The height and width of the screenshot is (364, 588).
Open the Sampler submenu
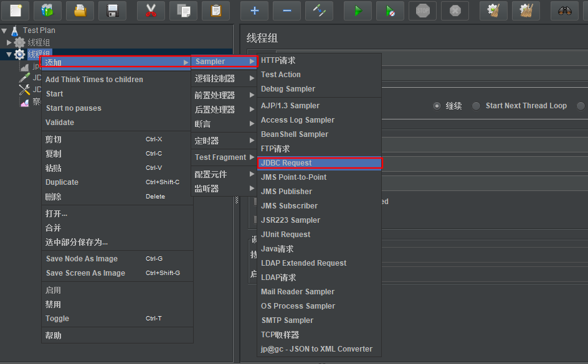(x=224, y=62)
